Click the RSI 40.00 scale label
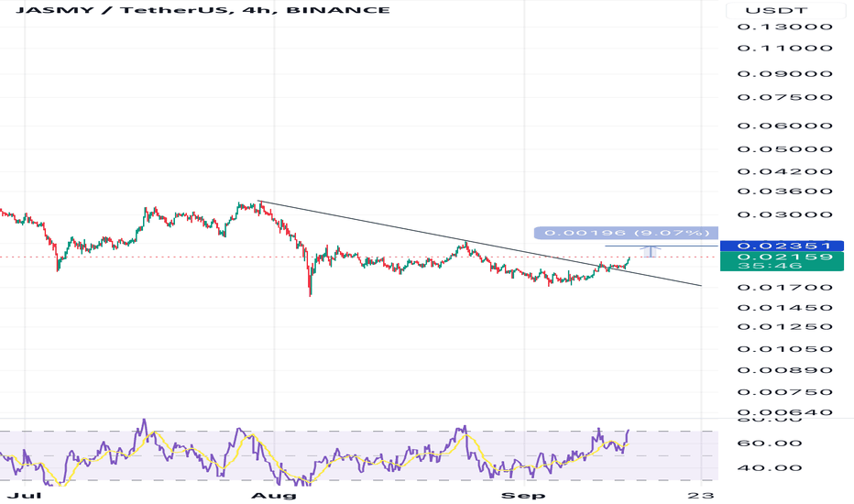This screenshot has height=504, width=854. (x=770, y=468)
